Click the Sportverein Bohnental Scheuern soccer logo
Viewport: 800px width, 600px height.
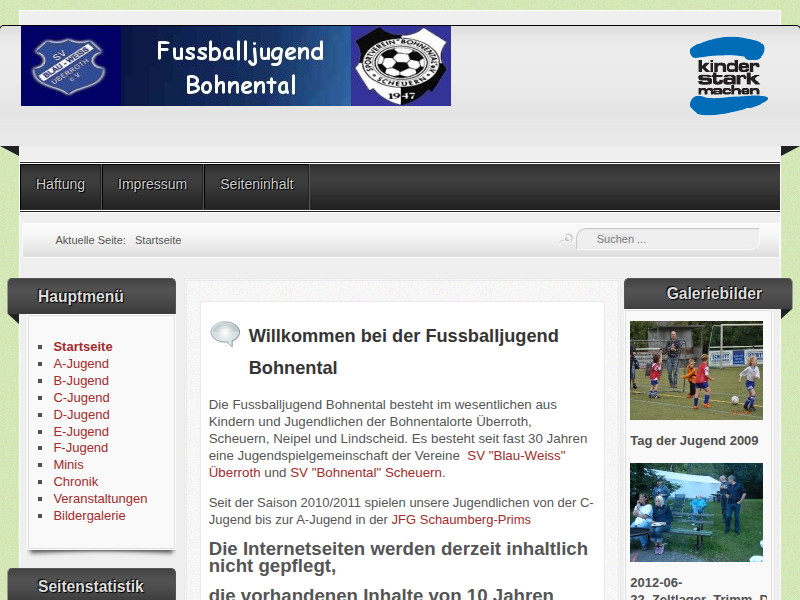(400, 66)
